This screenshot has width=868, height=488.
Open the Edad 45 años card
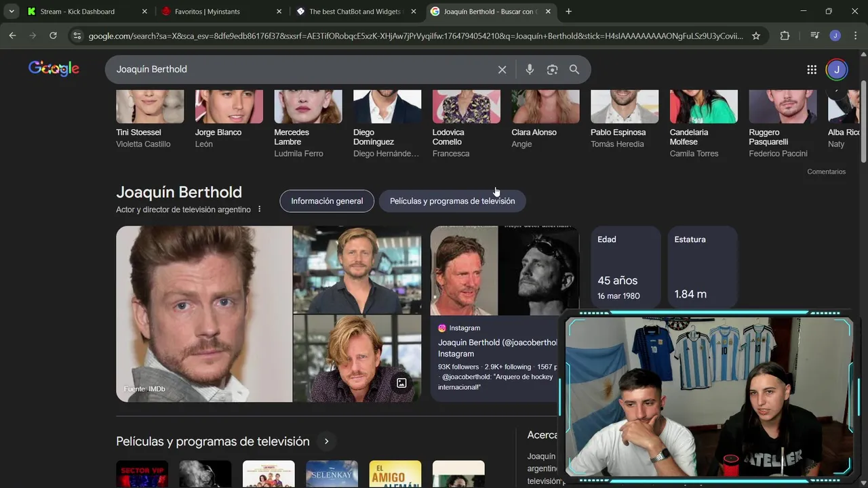pos(625,268)
